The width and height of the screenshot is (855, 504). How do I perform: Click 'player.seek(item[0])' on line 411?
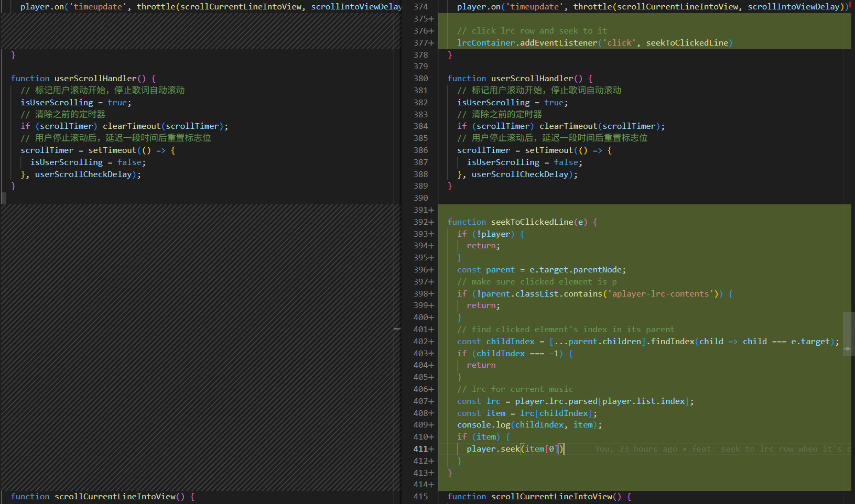tap(515, 449)
